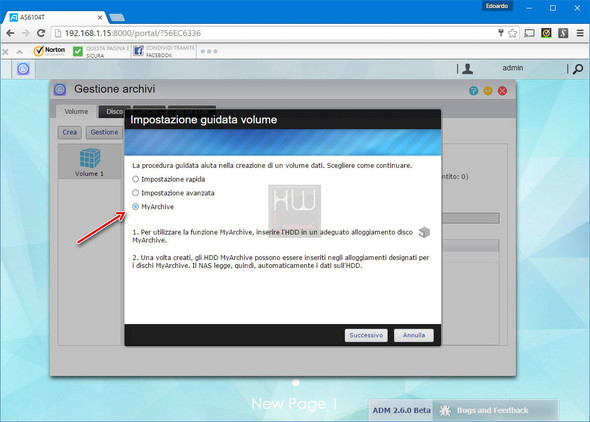Cancel the wizard with Annulla
590x422 pixels.
tap(414, 335)
